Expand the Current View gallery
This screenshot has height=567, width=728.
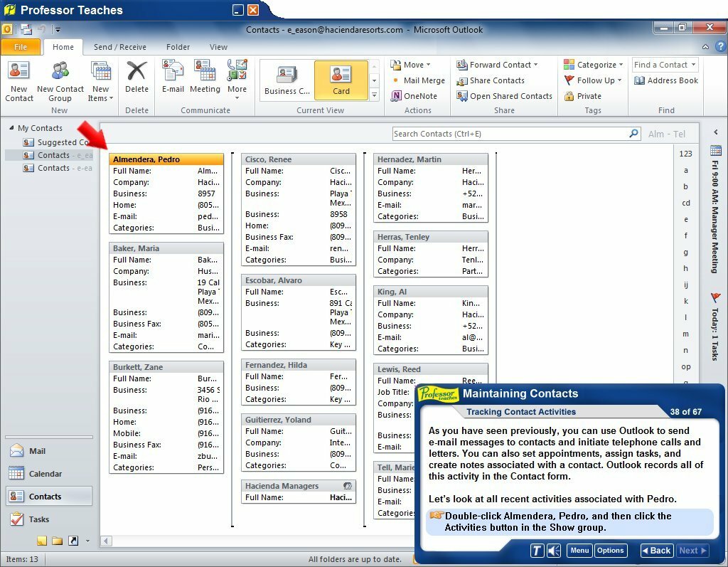click(374, 95)
